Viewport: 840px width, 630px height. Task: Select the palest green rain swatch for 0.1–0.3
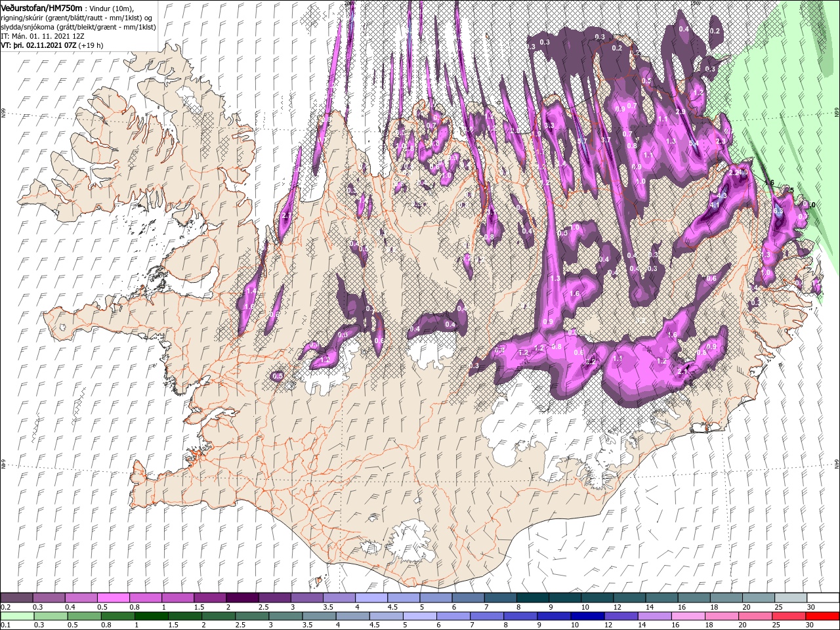coord(17,616)
